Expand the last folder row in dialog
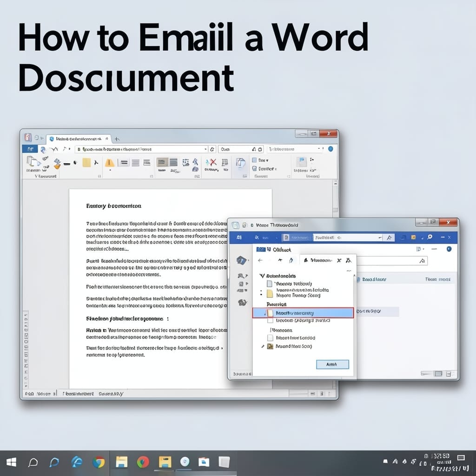 click(x=263, y=346)
